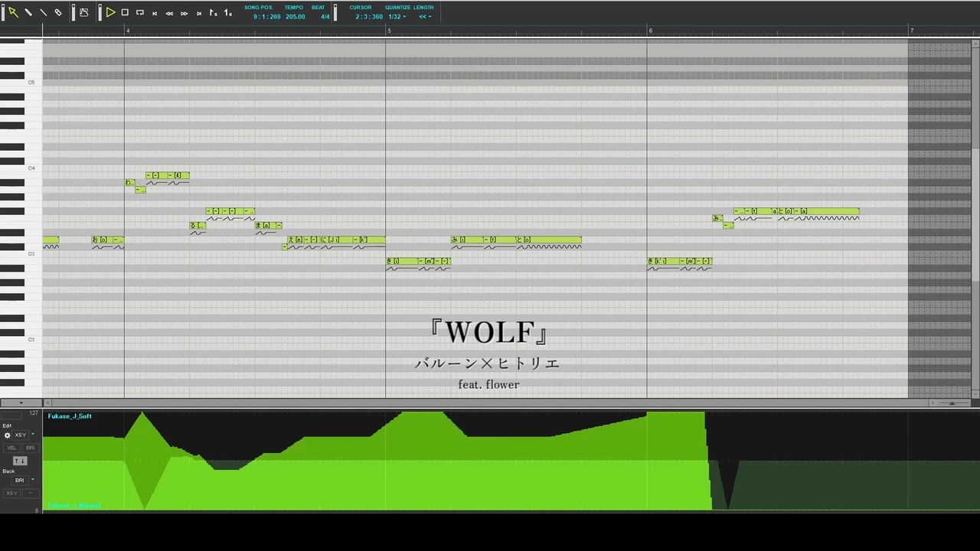980x551 pixels.
Task: Click the VEL parameter button
Action: pyautogui.click(x=11, y=448)
